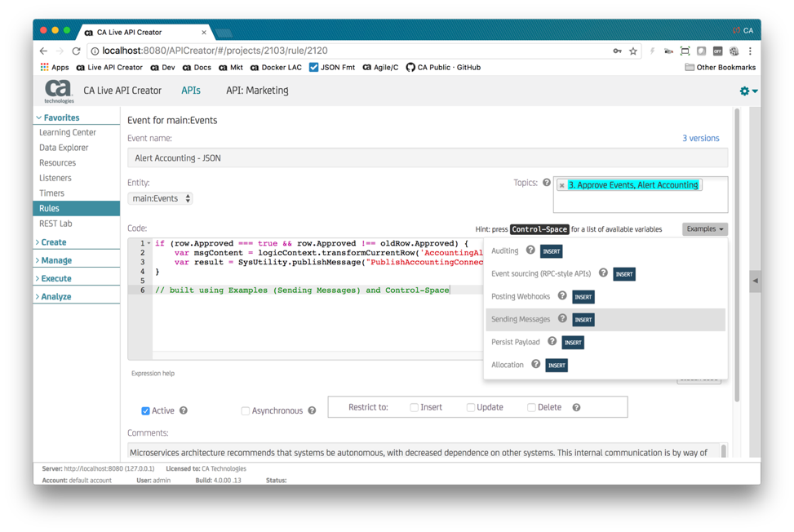Click inside the Comments text area
This screenshot has width=794, height=532.
[x=424, y=451]
